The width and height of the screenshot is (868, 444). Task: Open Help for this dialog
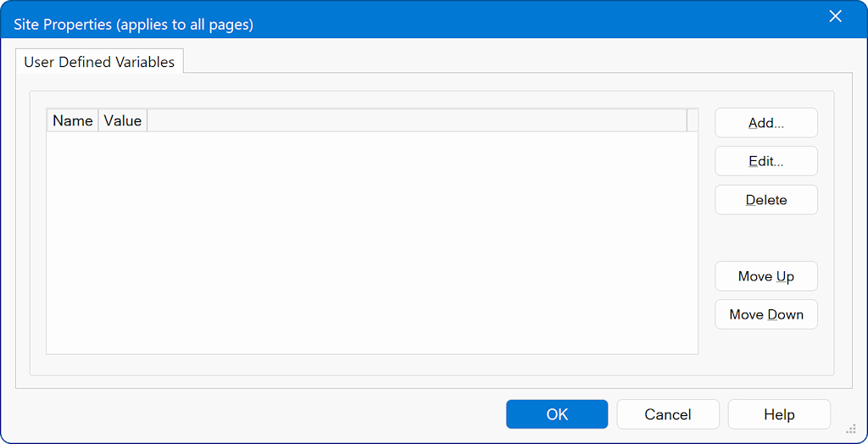click(x=779, y=414)
